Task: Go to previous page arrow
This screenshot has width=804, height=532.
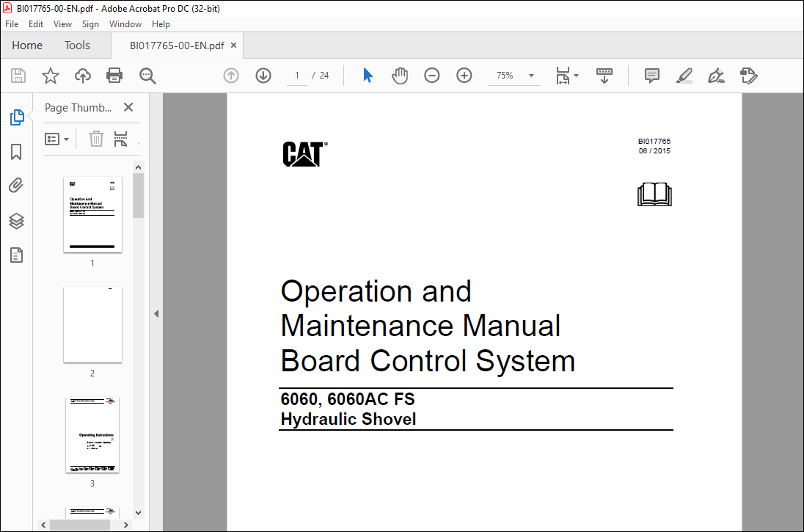Action: click(x=231, y=76)
